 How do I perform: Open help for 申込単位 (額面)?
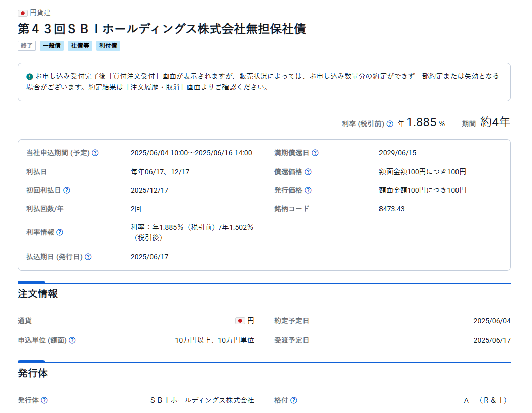click(72, 340)
